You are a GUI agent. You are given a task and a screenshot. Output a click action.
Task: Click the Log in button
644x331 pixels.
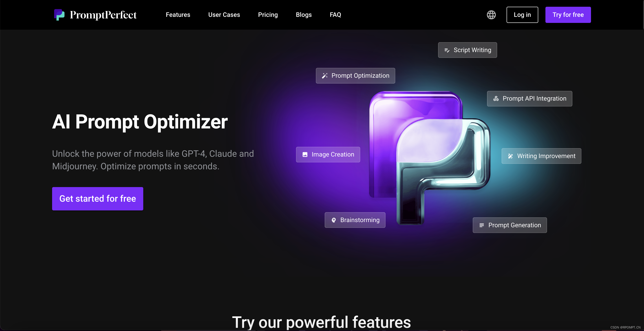click(523, 14)
